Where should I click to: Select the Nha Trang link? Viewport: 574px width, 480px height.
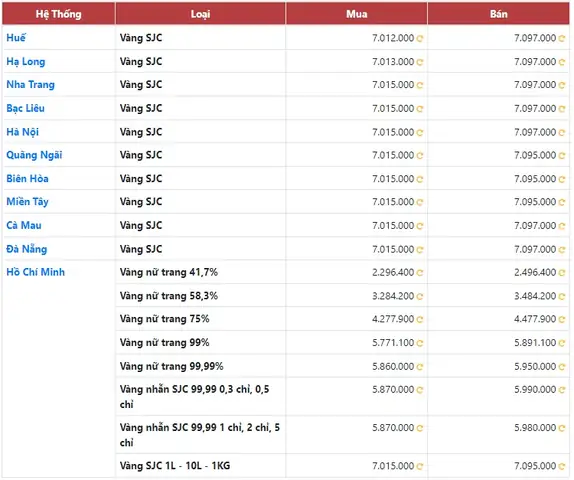tap(30, 85)
